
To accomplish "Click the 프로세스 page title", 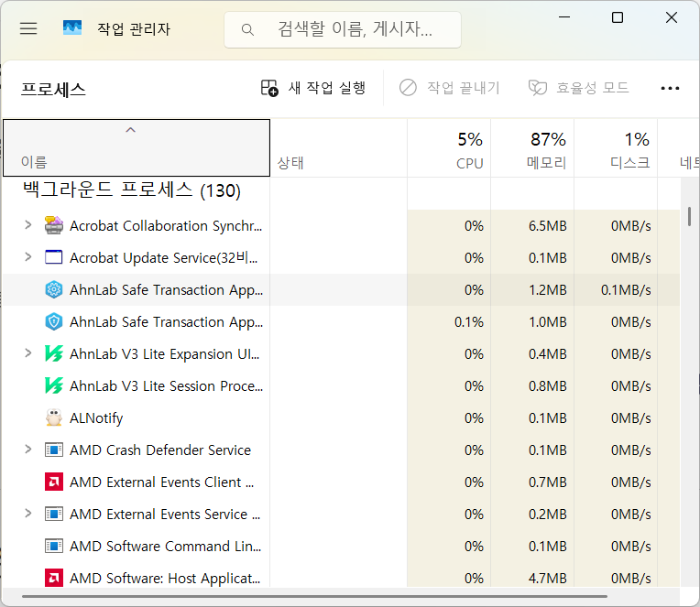I will (x=53, y=89).
